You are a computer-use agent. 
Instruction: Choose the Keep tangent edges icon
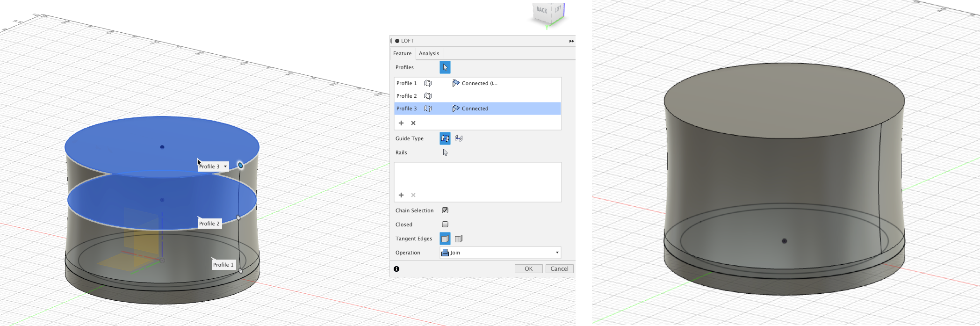tap(459, 239)
